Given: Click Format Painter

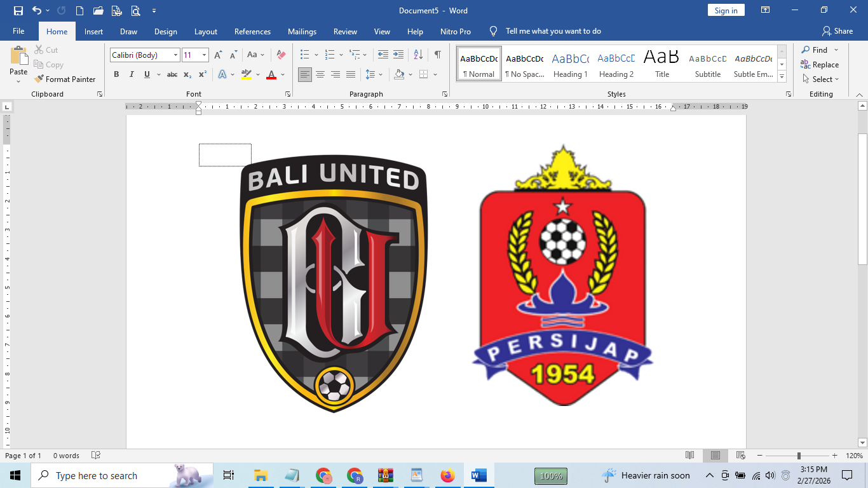Looking at the screenshot, I should pos(65,79).
